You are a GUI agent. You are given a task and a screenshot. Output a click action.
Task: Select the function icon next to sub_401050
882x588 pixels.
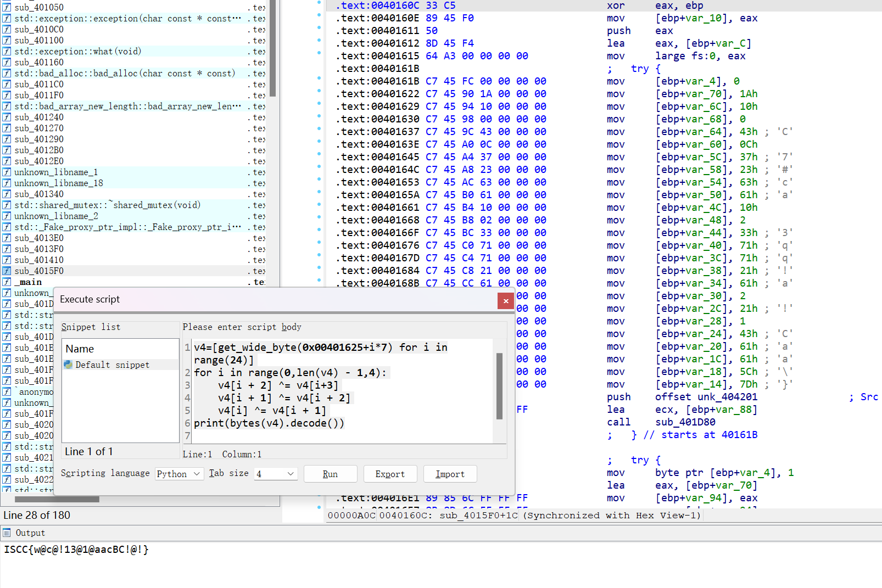coord(7,8)
